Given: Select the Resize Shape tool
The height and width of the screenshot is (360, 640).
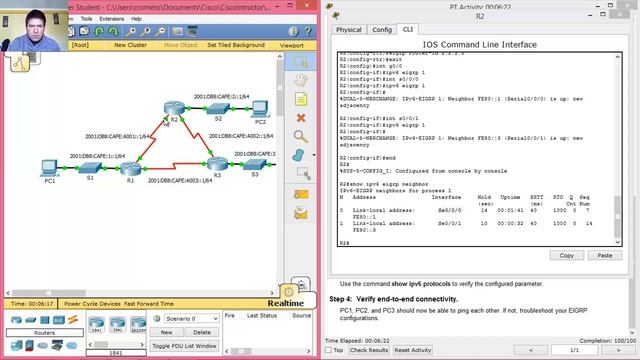Looking at the screenshot, I should [x=303, y=173].
